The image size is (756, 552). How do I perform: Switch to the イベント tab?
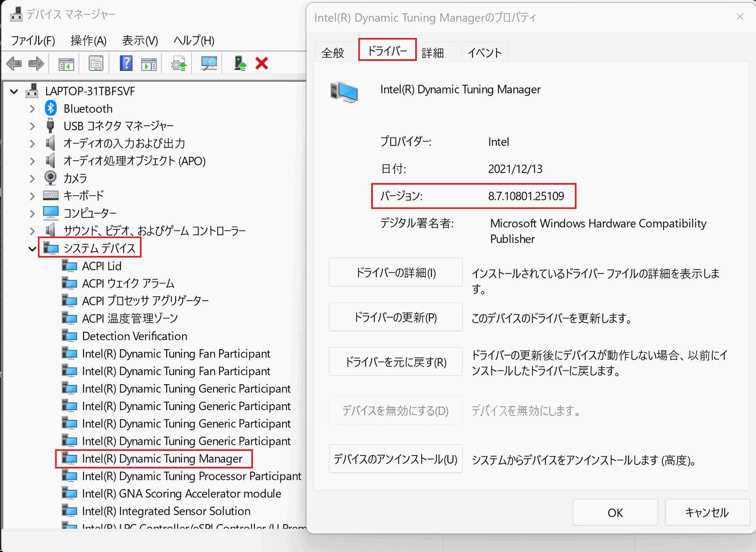484,52
